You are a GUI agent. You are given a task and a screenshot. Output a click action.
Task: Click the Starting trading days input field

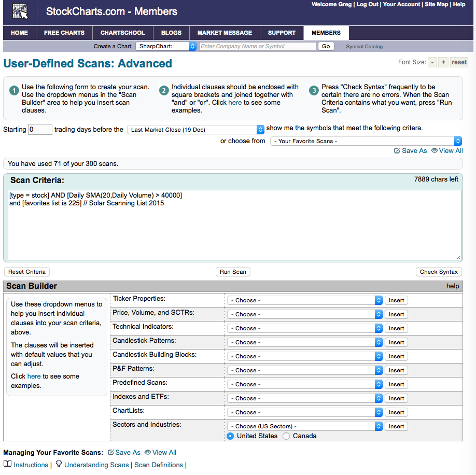click(40, 129)
